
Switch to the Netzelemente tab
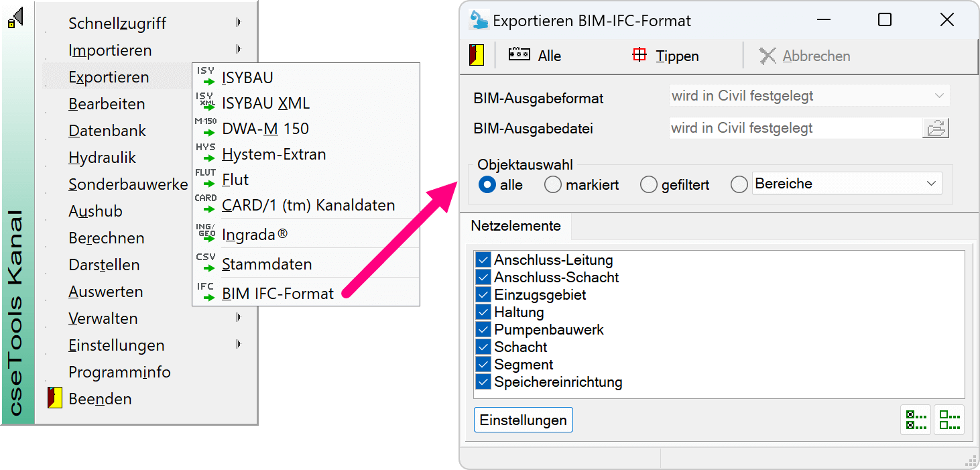(515, 226)
